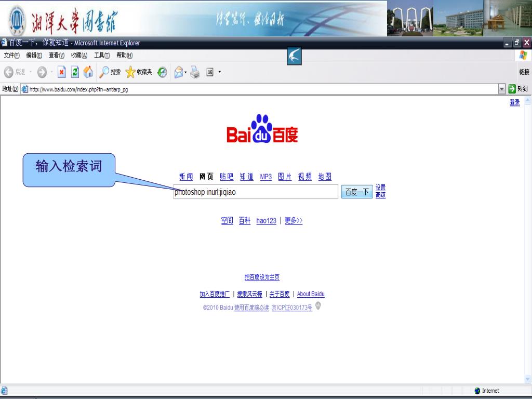Image resolution: width=532 pixels, height=399 pixels.
Task: Click the address bar URL field
Action: click(x=260, y=89)
